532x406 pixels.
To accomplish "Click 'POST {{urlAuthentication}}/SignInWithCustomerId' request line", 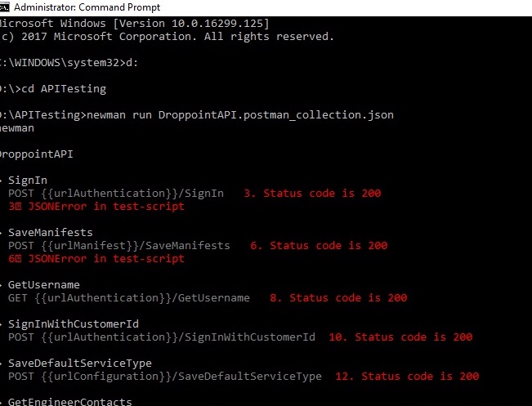I will (x=162, y=337).
